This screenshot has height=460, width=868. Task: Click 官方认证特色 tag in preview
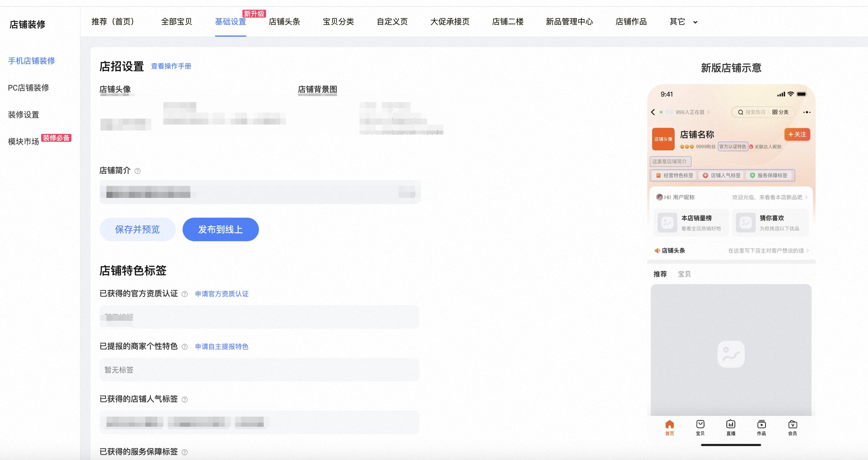coord(733,147)
